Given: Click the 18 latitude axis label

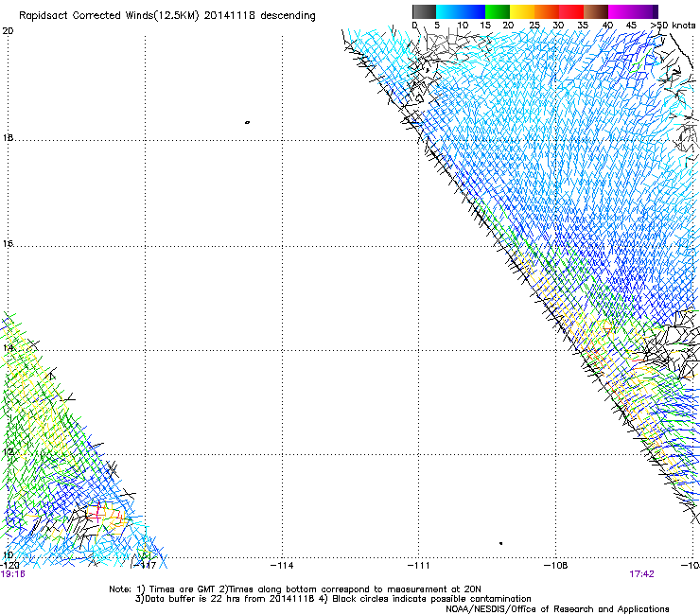Looking at the screenshot, I should pyautogui.click(x=8, y=137).
